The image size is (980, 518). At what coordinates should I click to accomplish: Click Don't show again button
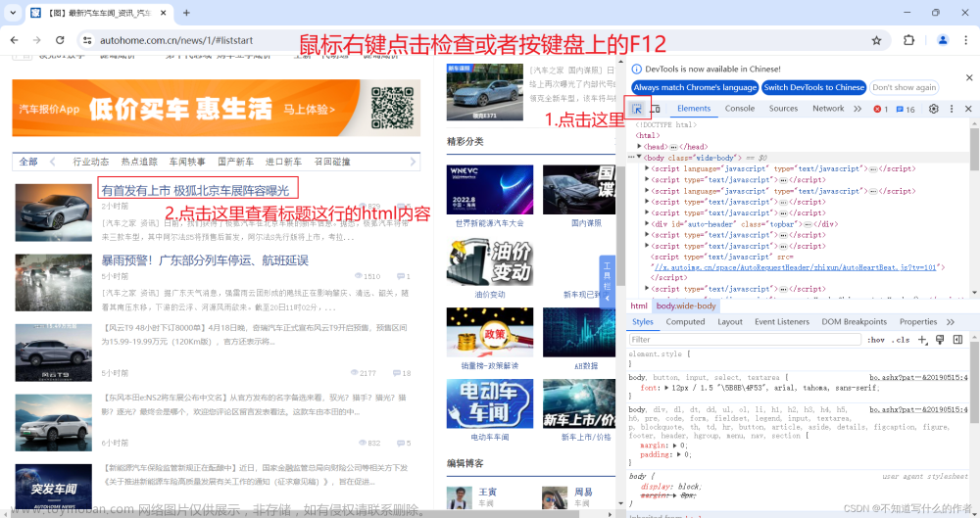[904, 87]
